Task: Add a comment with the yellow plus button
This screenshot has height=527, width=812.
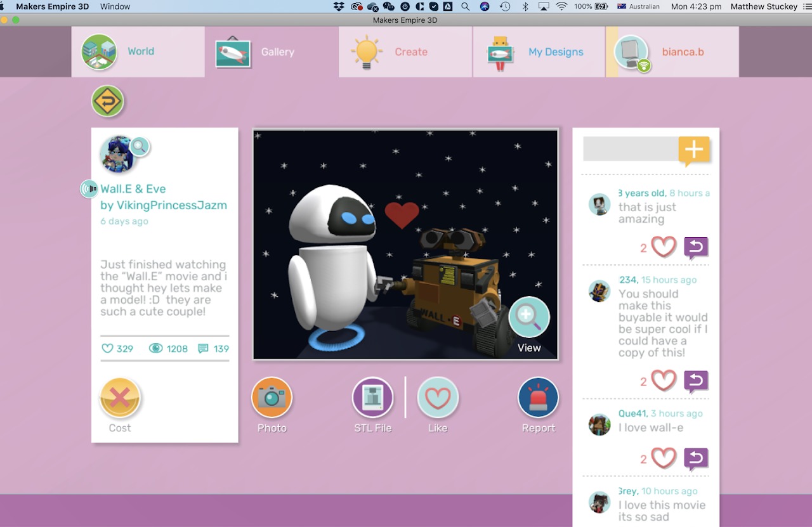Action: [x=694, y=151]
